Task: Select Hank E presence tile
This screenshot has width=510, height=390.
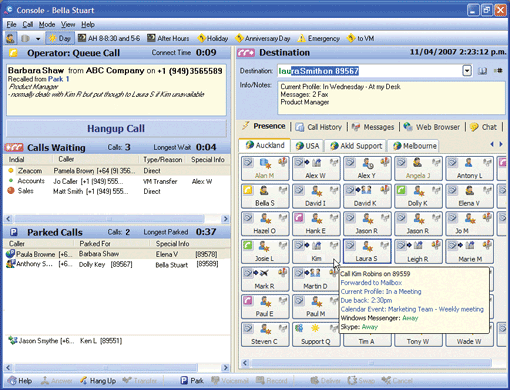Action: pyautogui.click(x=316, y=224)
